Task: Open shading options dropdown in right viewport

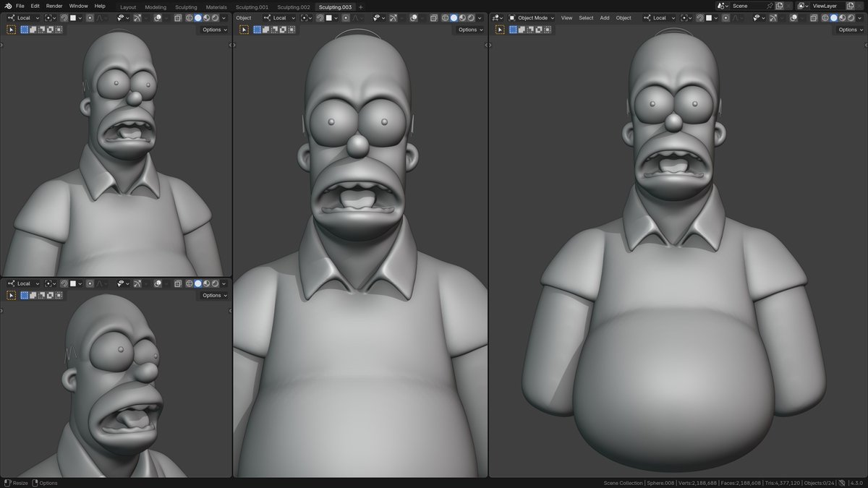Action: 859,17
